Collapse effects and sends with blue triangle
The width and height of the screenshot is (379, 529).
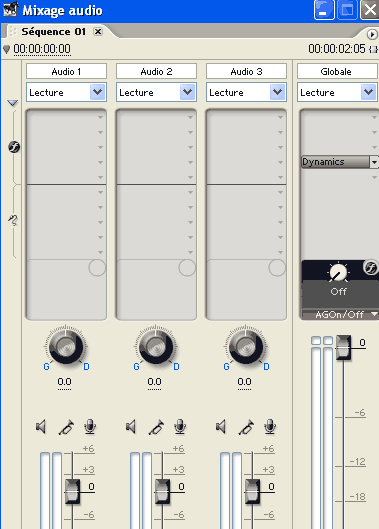click(x=12, y=103)
